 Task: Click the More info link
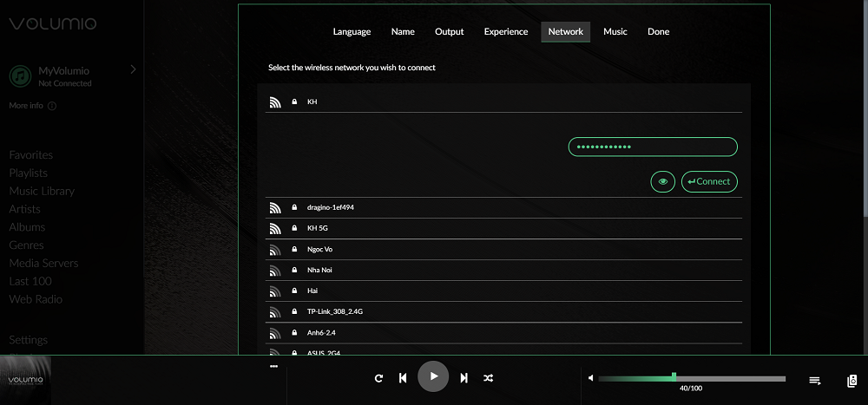pyautogui.click(x=26, y=105)
